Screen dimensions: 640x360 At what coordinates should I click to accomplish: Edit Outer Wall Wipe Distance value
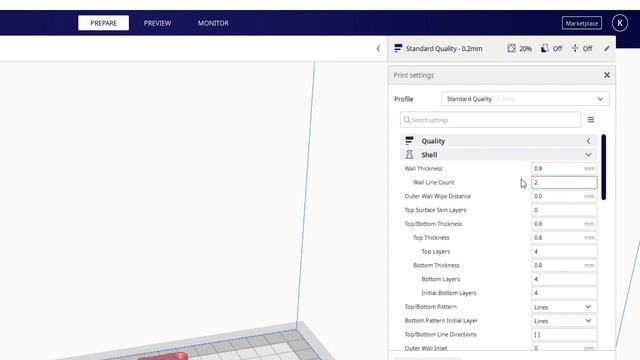pos(564,196)
